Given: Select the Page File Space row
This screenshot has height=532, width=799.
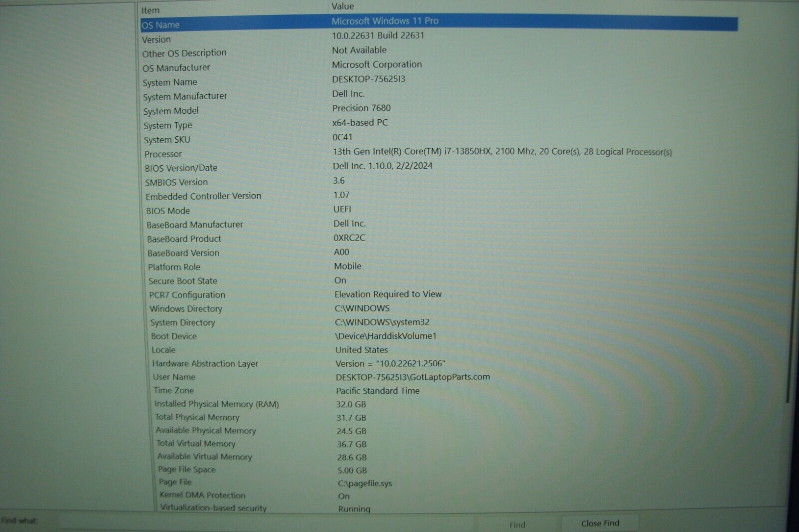Looking at the screenshot, I should tap(187, 469).
